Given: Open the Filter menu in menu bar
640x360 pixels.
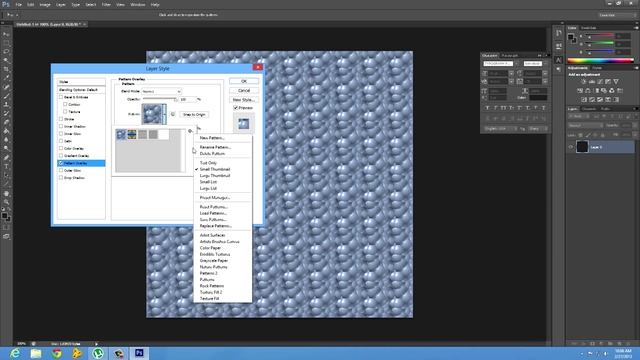Looking at the screenshot, I should point(106,4).
